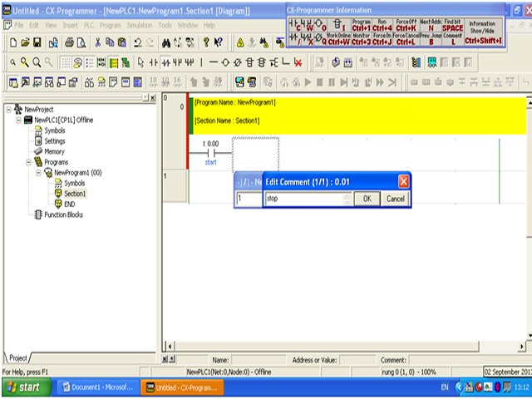Select the New Horizontal line tool
532x399 pixels.
click(213, 63)
